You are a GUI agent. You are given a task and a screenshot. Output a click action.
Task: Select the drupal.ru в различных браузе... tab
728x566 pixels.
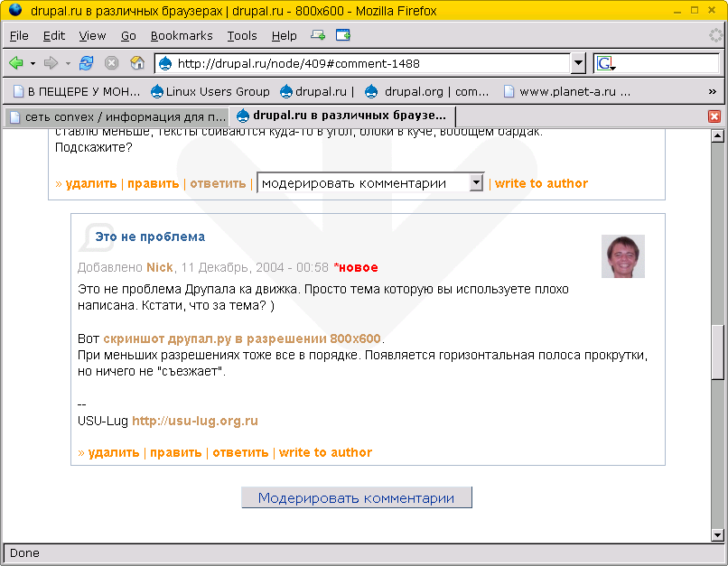pos(342,116)
